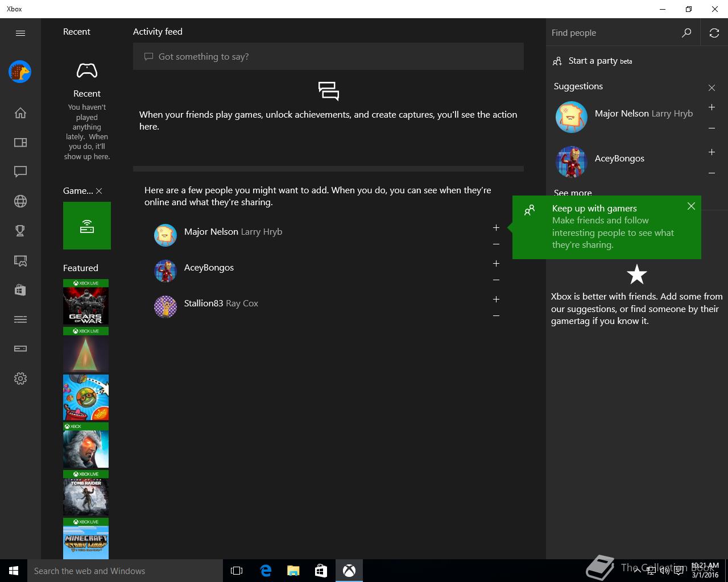Refresh the friends panel
The height and width of the screenshot is (582, 728).
point(714,33)
